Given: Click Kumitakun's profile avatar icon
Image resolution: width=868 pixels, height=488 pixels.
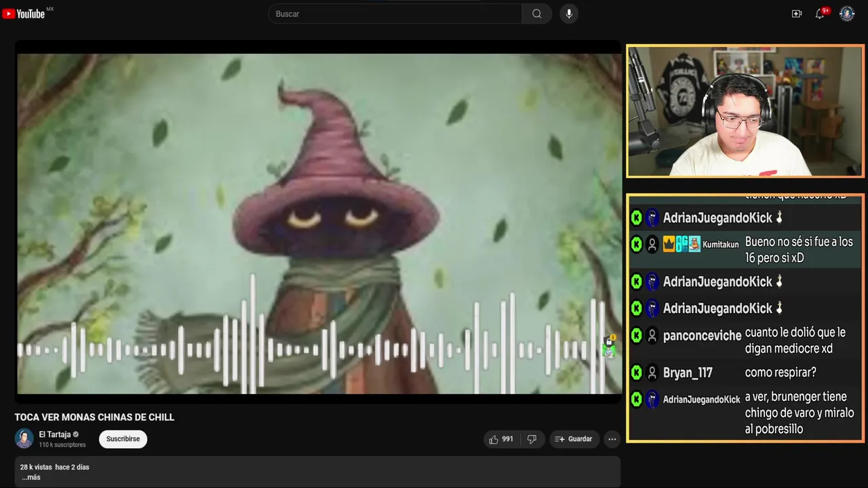Looking at the screenshot, I should pyautogui.click(x=652, y=245).
